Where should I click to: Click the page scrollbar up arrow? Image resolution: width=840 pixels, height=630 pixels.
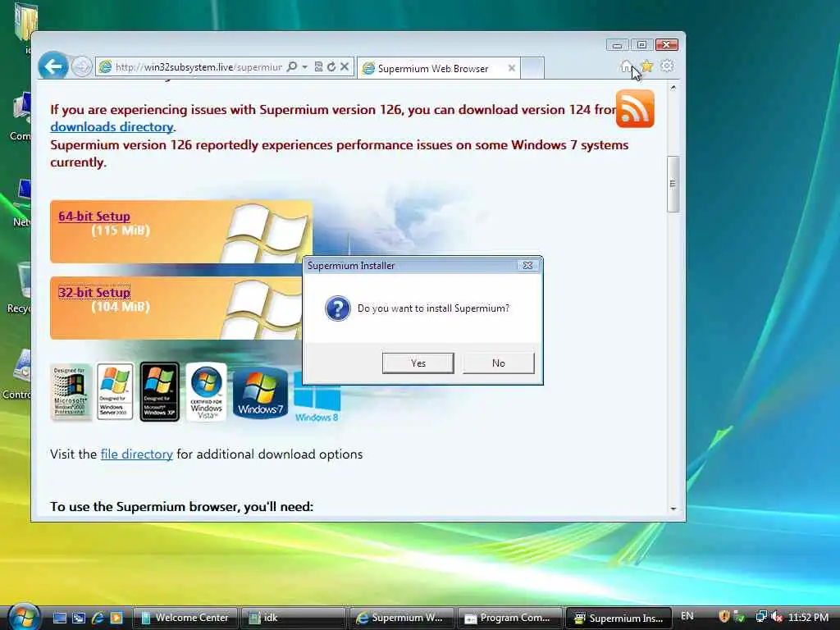tap(673, 87)
